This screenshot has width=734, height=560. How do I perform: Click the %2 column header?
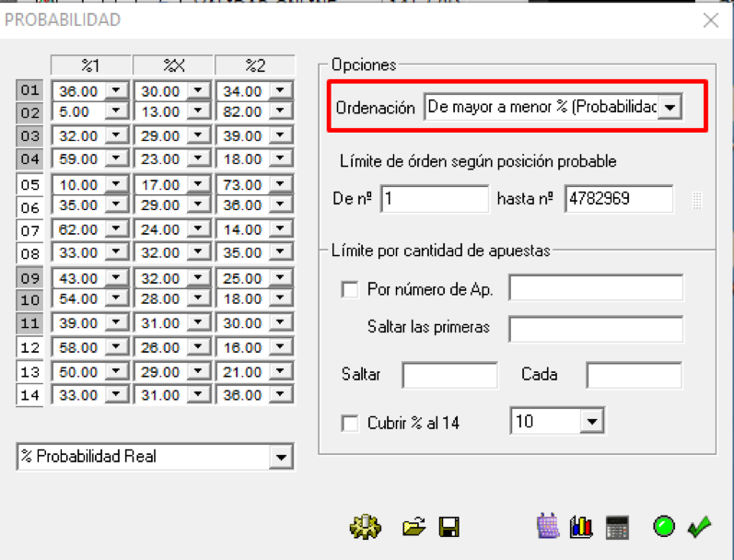click(x=255, y=65)
